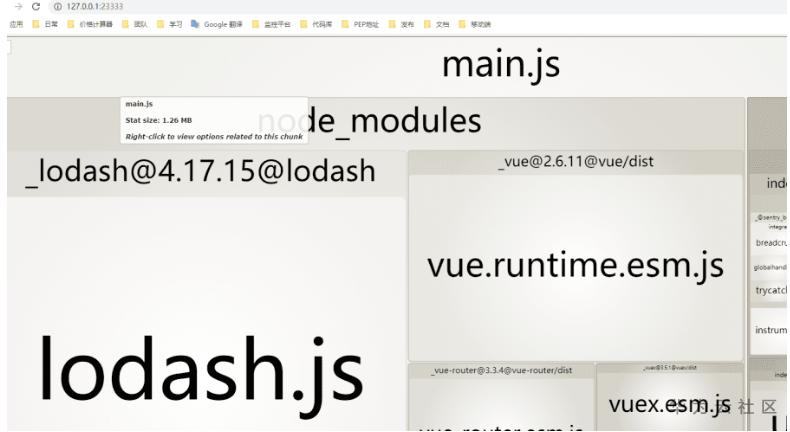This screenshot has width=790, height=432.
Task: Reload the page with refresh icon
Action: coord(36,7)
